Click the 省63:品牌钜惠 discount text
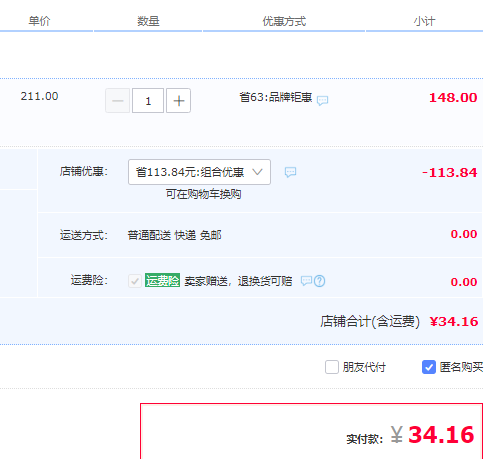488x459 pixels. 276,97
